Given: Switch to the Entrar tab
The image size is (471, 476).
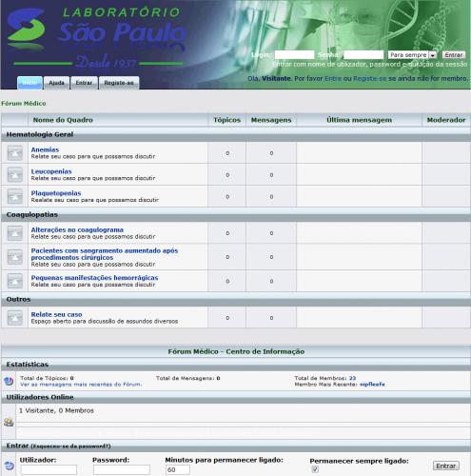Looking at the screenshot, I should tap(84, 83).
